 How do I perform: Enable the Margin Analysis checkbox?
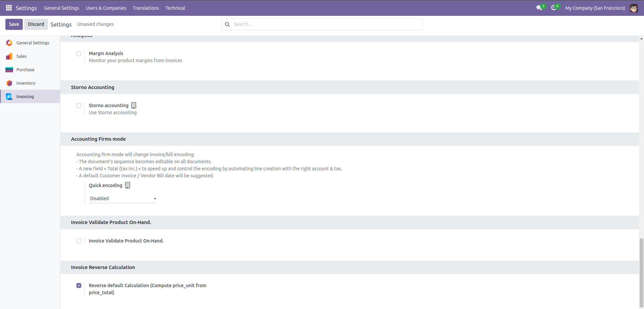(x=79, y=54)
